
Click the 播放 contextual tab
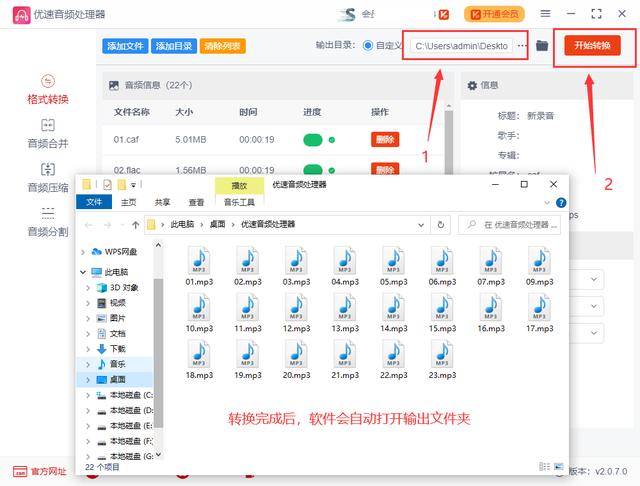tap(239, 186)
